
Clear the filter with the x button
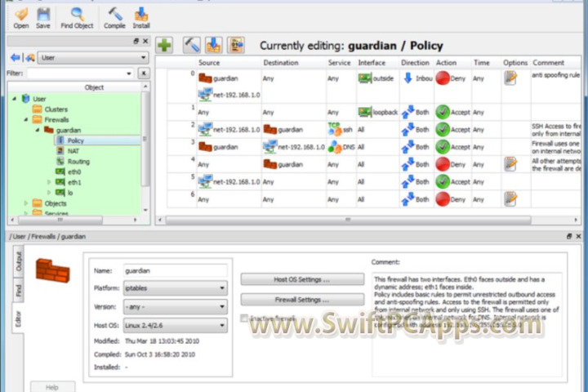[143, 73]
